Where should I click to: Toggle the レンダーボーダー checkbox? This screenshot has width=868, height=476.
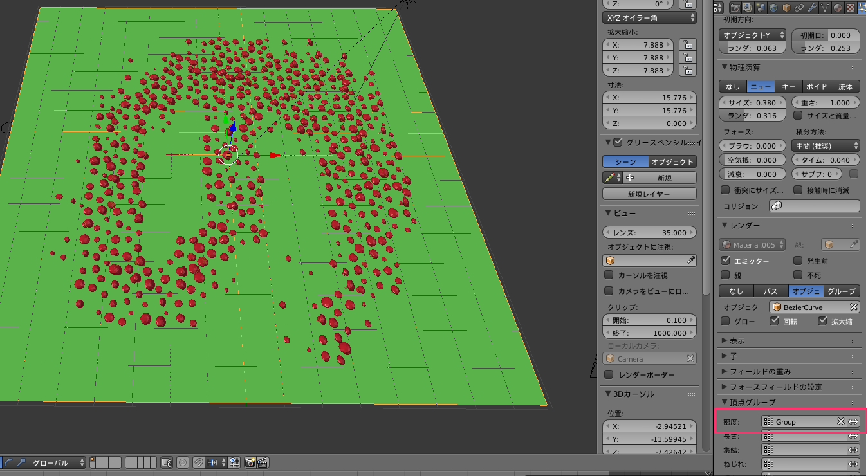(609, 374)
